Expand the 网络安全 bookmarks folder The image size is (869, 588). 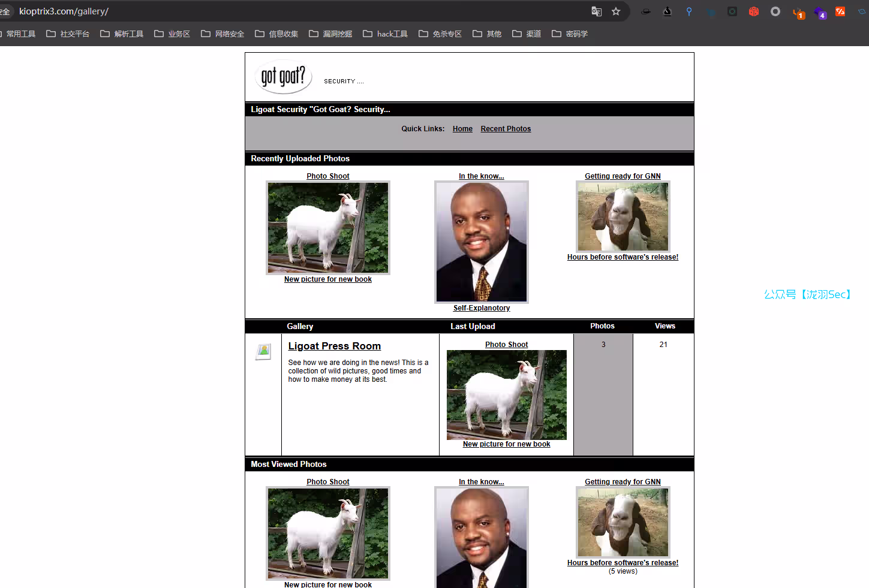[x=222, y=34]
